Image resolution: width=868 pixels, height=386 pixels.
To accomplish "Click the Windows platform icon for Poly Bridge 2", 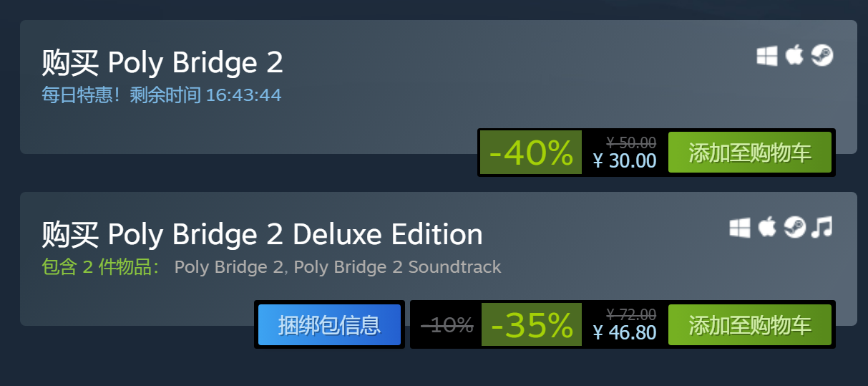I will 767,56.
